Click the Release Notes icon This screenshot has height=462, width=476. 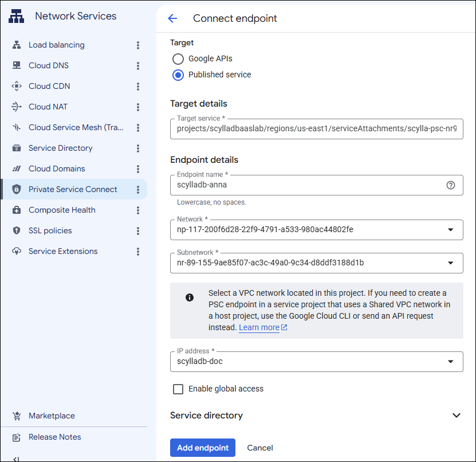tap(17, 437)
